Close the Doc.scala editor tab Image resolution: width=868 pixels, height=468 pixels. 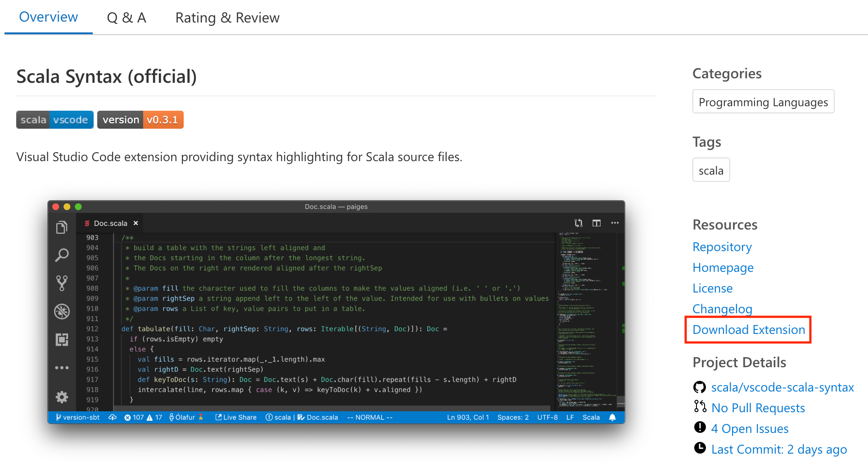tap(136, 223)
